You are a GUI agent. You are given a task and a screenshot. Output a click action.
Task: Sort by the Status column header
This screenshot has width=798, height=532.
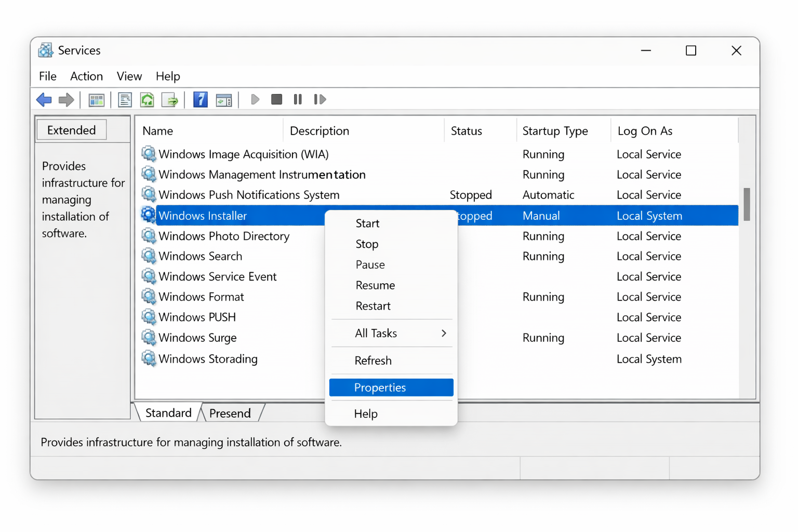click(481, 131)
